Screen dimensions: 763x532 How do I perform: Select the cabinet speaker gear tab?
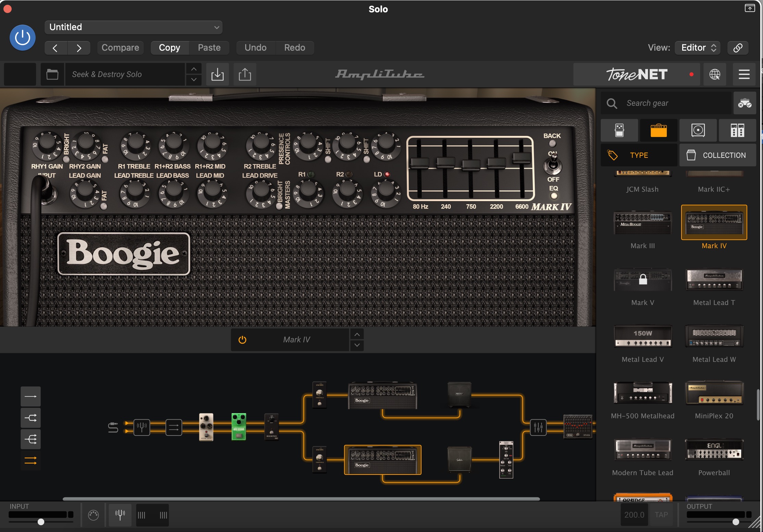698,130
